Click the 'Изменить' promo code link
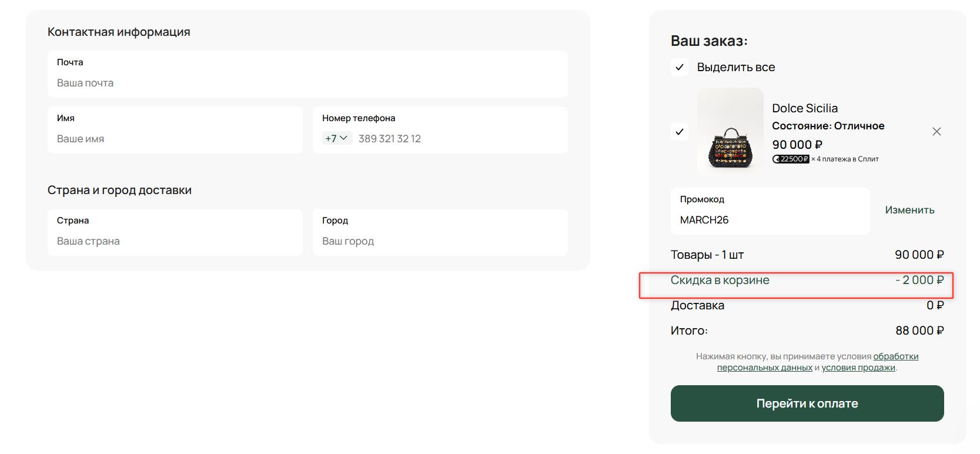Image resolution: width=980 pixels, height=454 pixels. click(909, 210)
